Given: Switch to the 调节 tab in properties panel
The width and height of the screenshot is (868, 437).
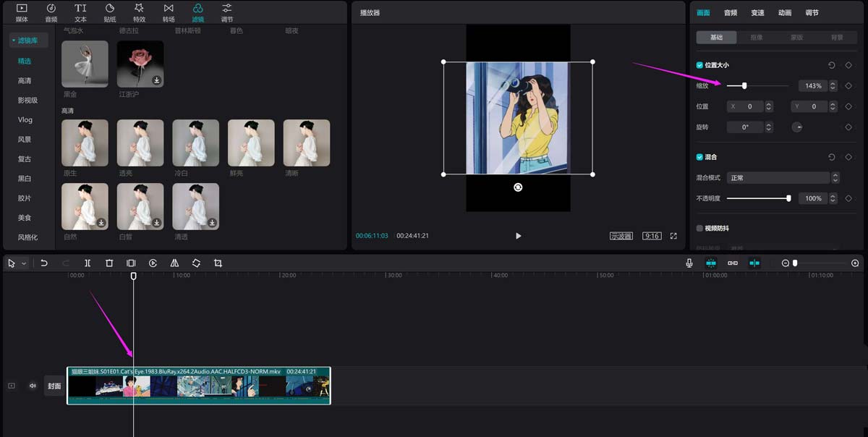Looking at the screenshot, I should 812,13.
